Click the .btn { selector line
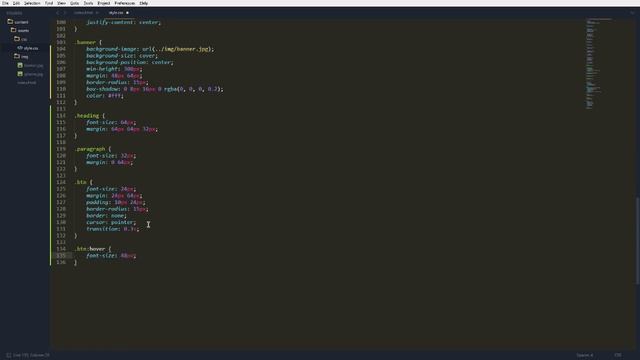This screenshot has height=360, width=640. 83,182
